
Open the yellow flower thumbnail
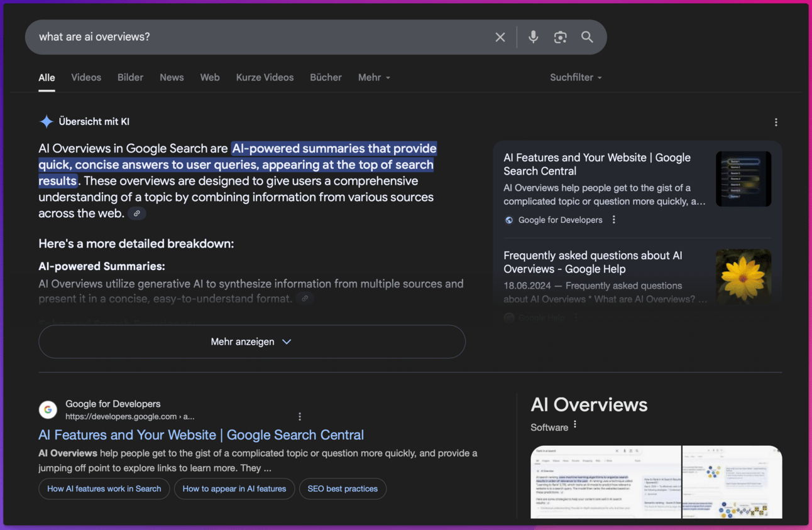click(x=743, y=277)
